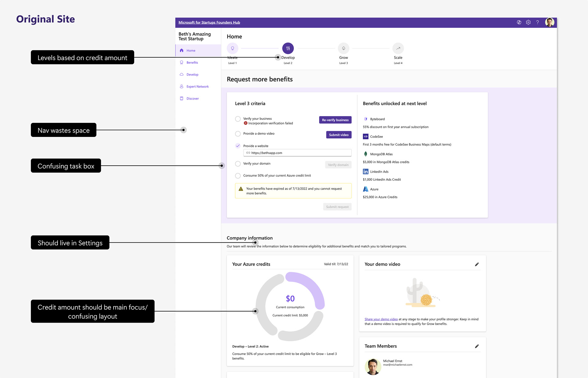This screenshot has width=588, height=378.
Task: Toggle the Verify your domain circle
Action: tap(238, 164)
